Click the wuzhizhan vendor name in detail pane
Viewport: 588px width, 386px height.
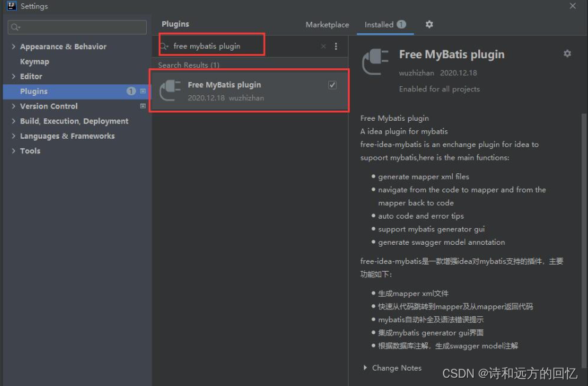(x=416, y=73)
